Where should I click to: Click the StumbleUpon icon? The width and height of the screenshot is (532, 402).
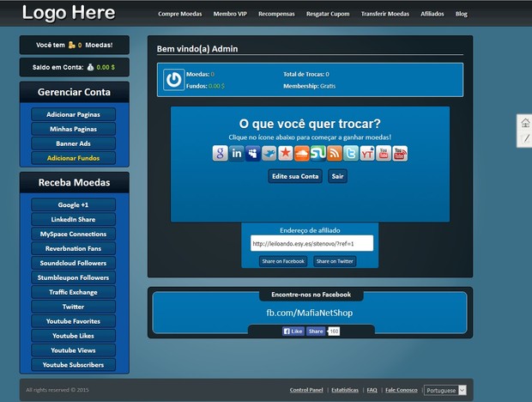(317, 154)
